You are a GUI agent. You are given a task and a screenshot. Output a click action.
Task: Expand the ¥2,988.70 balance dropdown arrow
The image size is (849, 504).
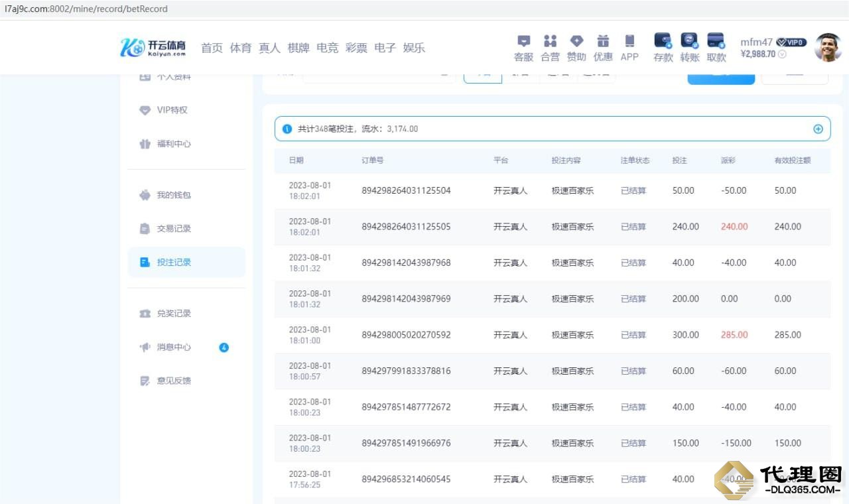[782, 54]
